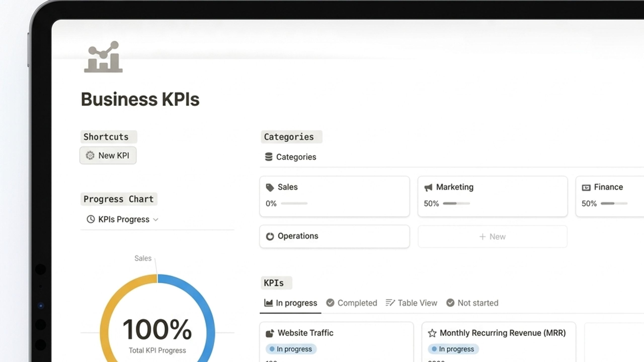Click the Sales tag icon
644x362 pixels.
coord(270,188)
